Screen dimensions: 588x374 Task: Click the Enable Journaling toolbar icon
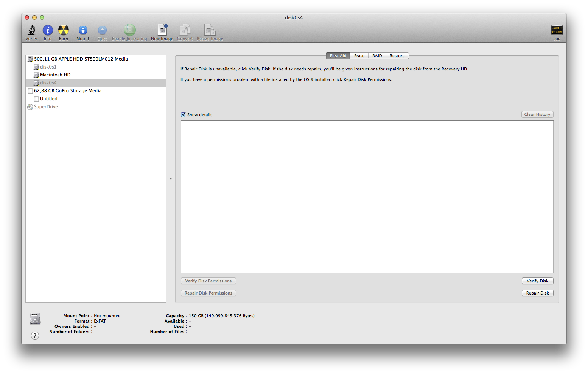pos(129,30)
